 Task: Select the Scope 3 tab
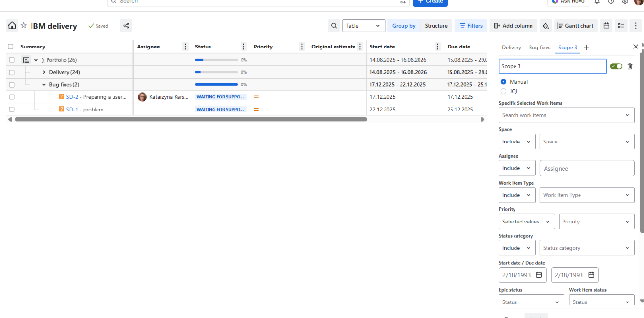click(568, 48)
